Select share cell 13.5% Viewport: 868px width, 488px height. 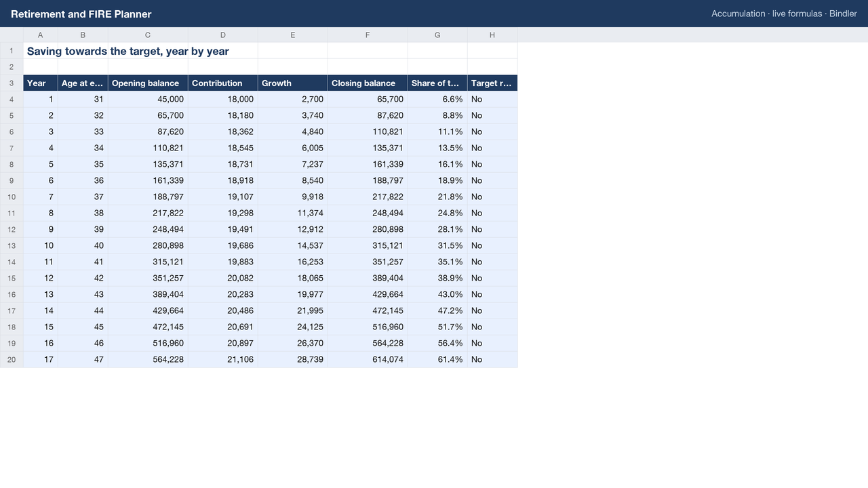click(437, 148)
